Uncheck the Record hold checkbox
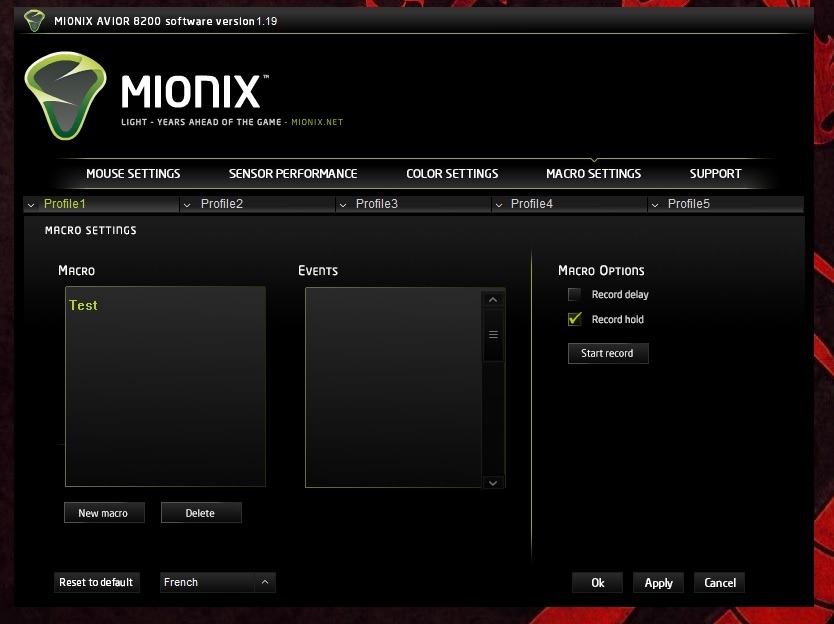Screen dimensions: 834x624 click(574, 319)
